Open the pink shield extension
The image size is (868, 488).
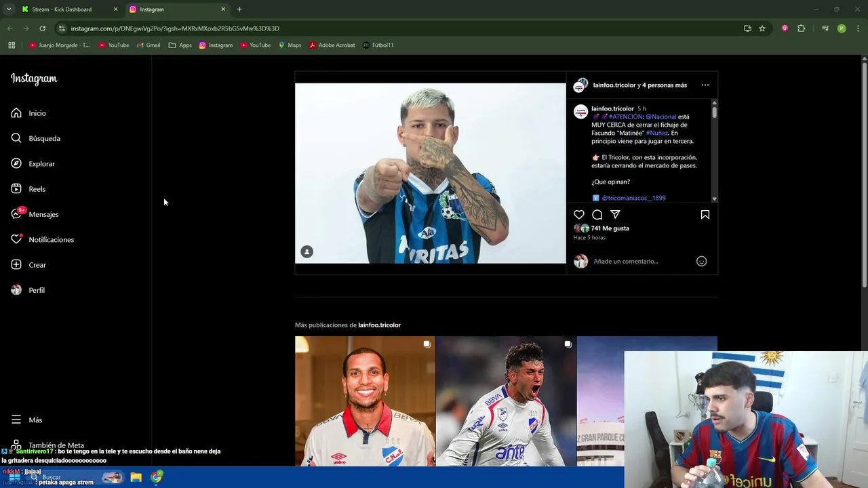click(x=785, y=28)
